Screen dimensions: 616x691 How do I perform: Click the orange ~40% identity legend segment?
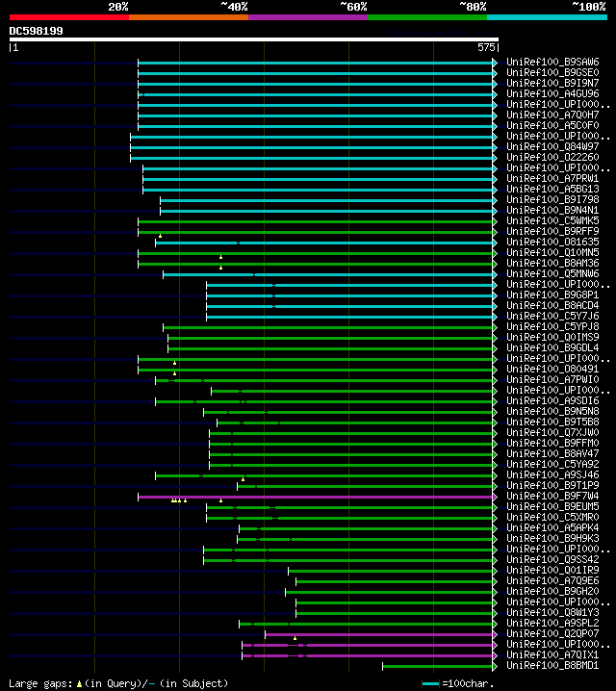tap(189, 17)
